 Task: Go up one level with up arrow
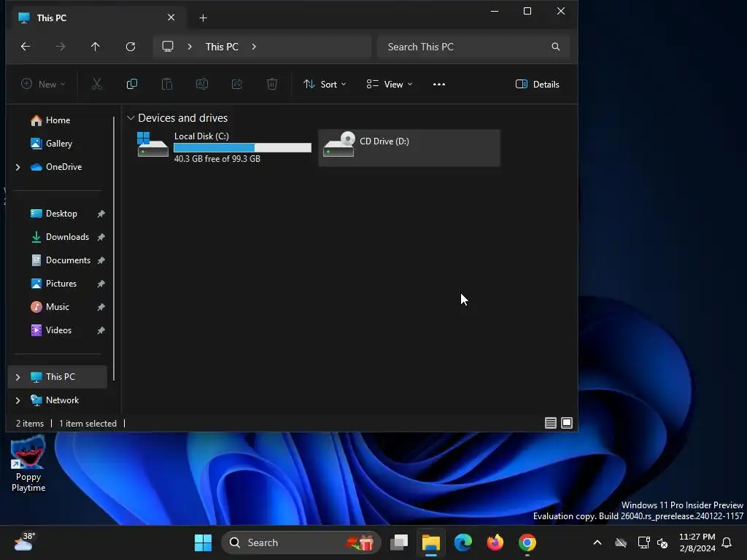click(x=96, y=46)
